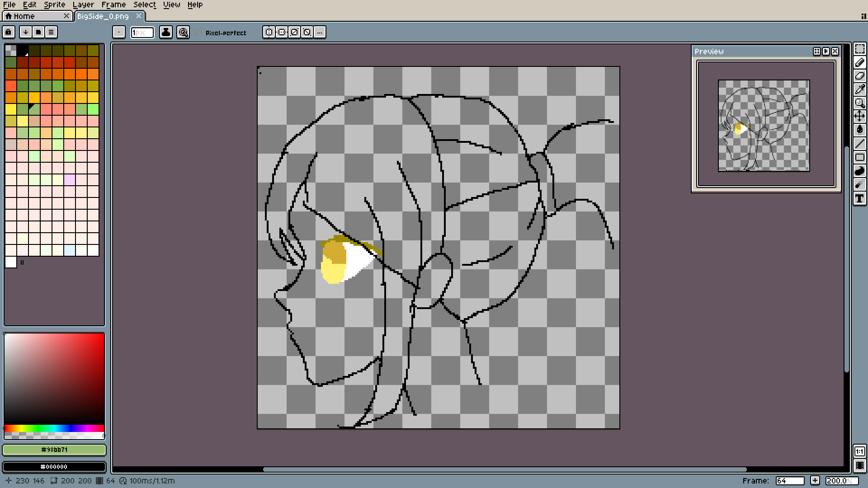The height and width of the screenshot is (488, 868).
Task: Open the Sprite menu
Action: point(54,5)
